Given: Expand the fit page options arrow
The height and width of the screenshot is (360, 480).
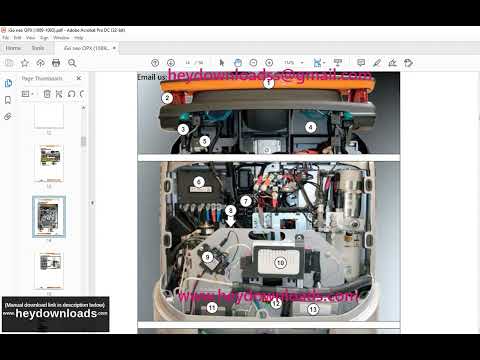Looking at the screenshot, I should click(324, 63).
